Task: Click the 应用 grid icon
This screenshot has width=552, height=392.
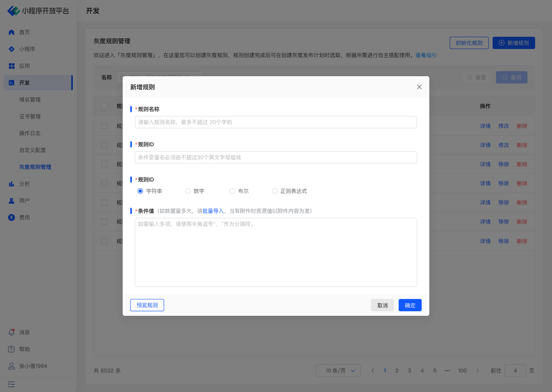Action: [12, 66]
